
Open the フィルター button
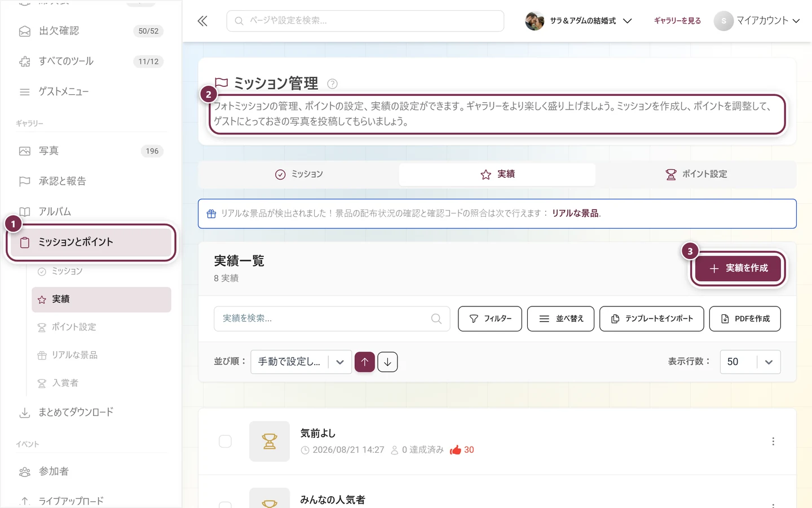click(x=490, y=319)
